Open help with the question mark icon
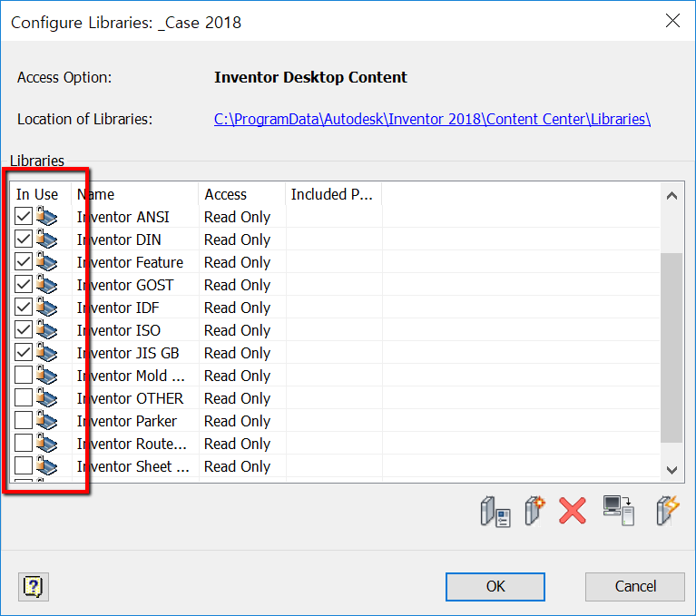This screenshot has width=696, height=616. click(34, 587)
